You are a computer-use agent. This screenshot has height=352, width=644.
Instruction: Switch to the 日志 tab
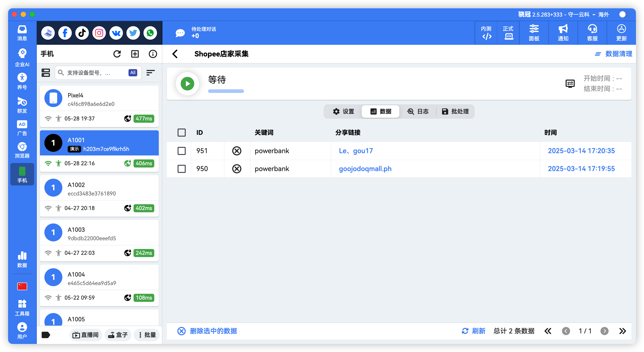(418, 112)
